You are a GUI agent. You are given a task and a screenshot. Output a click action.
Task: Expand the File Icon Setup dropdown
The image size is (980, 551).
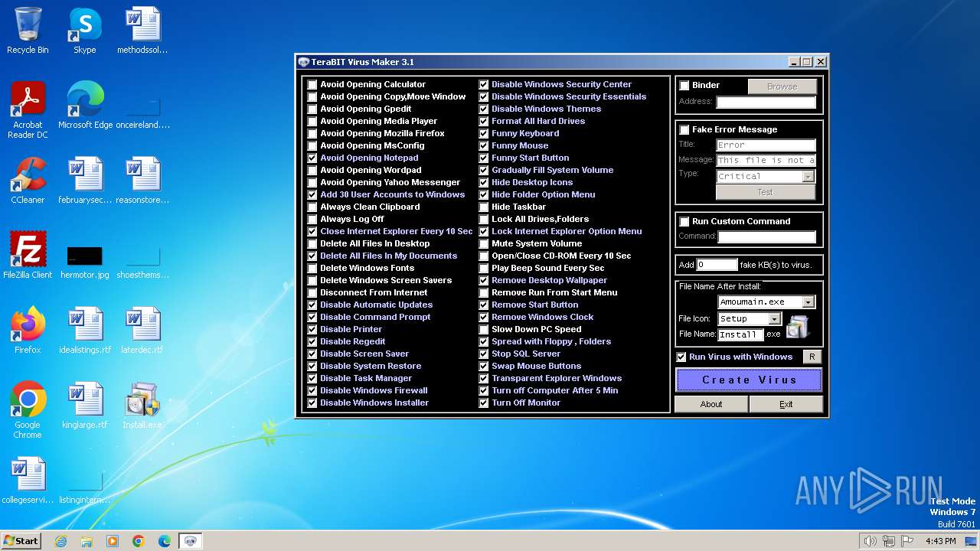(774, 319)
